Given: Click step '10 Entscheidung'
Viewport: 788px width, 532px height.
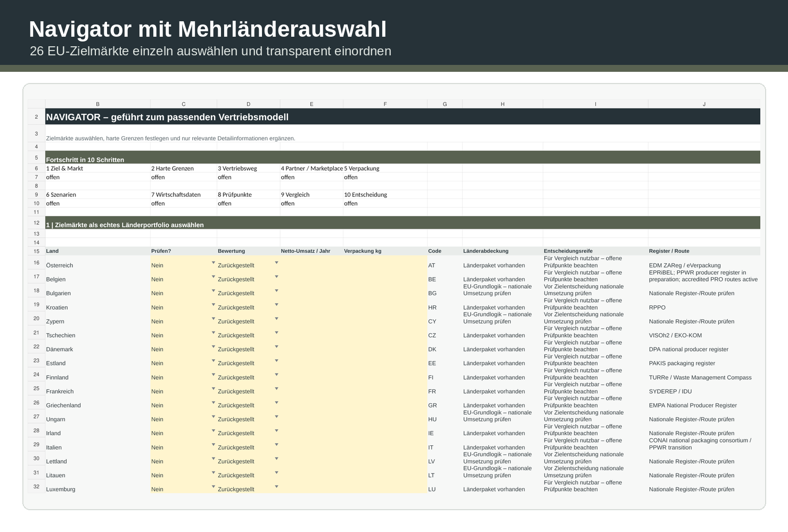Looking at the screenshot, I should (385, 195).
